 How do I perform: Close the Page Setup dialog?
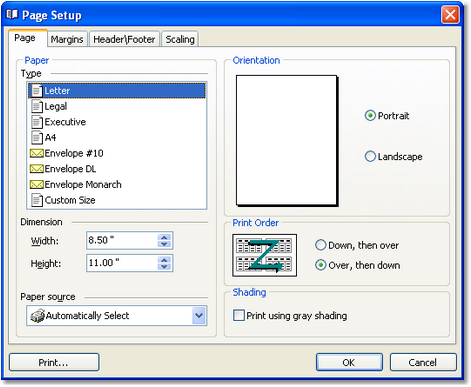(450, 15)
